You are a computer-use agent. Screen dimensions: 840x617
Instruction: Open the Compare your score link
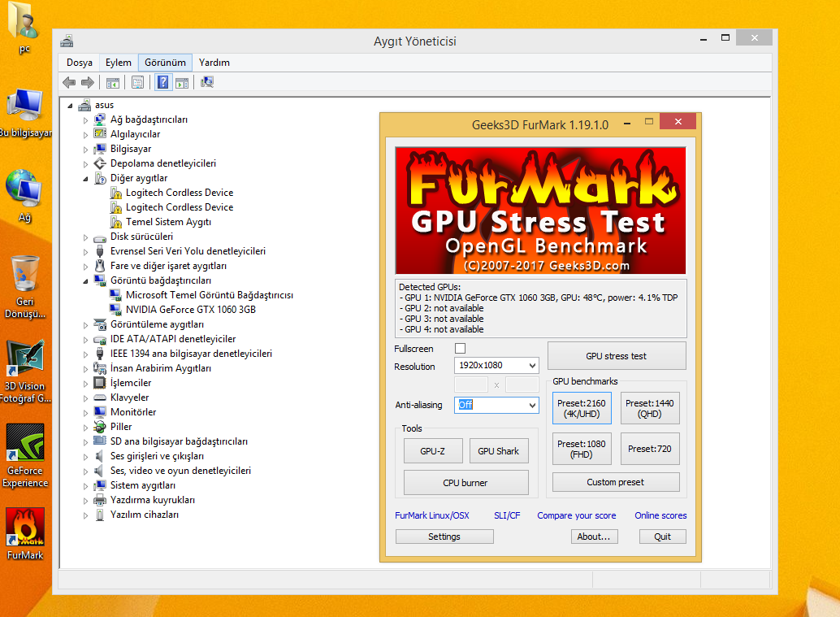click(x=577, y=515)
